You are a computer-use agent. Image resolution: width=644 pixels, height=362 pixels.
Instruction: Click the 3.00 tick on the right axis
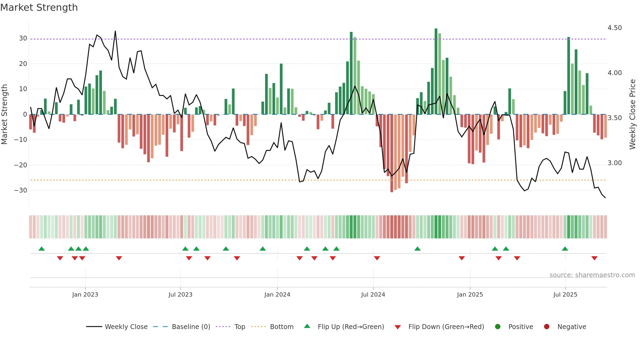pyautogui.click(x=615, y=163)
